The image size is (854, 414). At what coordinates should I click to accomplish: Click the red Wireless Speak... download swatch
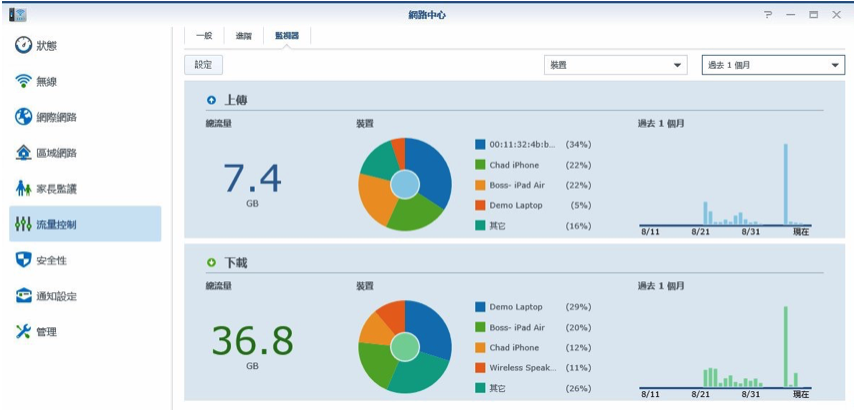tap(480, 368)
